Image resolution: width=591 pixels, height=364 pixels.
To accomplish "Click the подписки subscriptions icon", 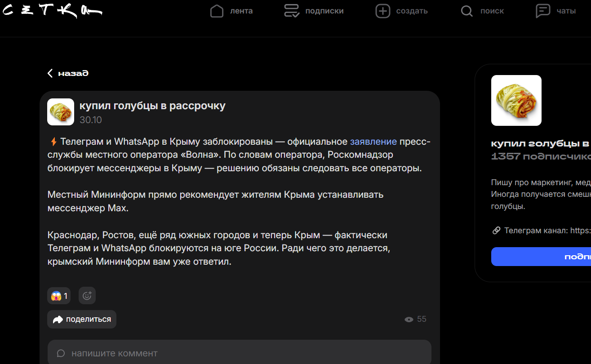I will [x=292, y=11].
